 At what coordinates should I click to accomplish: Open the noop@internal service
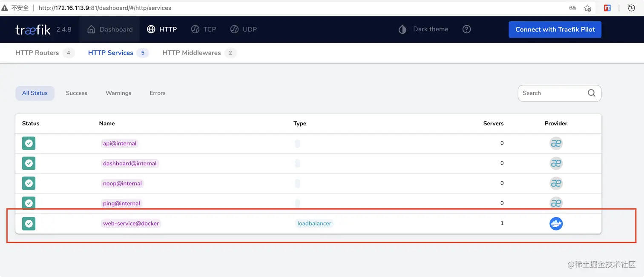coord(123,184)
